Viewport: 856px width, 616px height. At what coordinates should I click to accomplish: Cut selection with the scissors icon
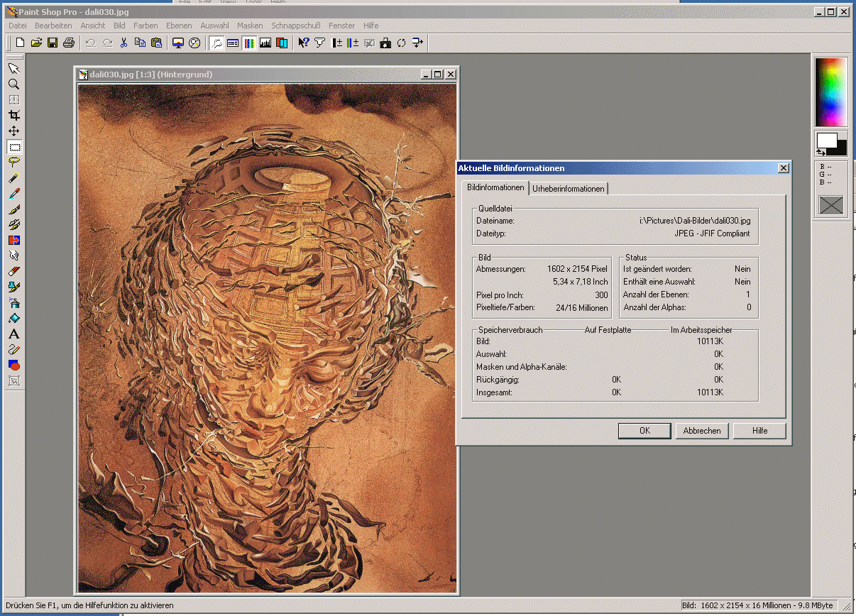tap(124, 43)
